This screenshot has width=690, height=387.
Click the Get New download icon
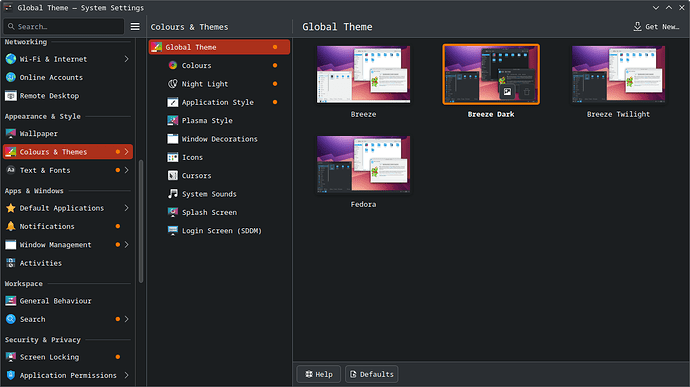tap(637, 27)
